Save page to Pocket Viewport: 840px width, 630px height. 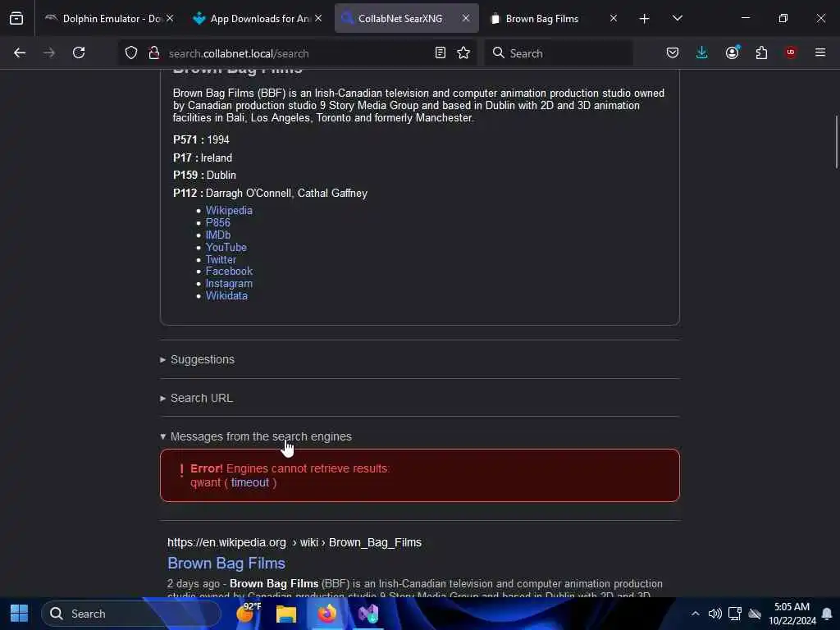click(x=673, y=52)
